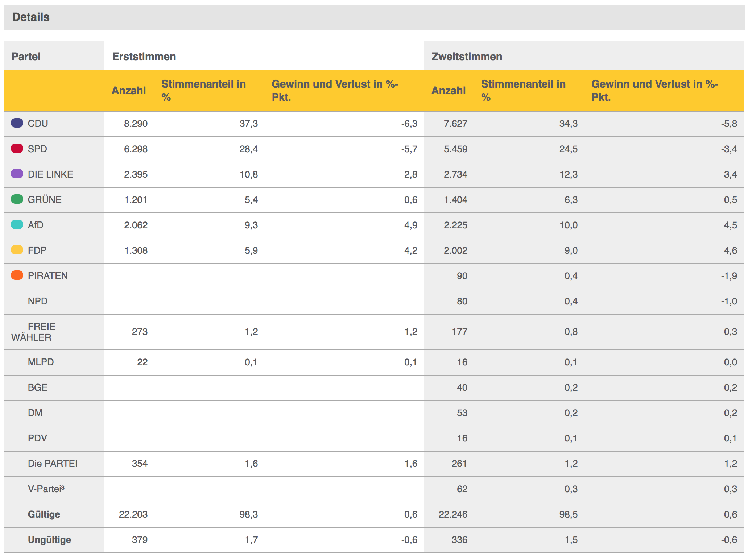Click BGE Zweitstimmen count 40
Screen dimensions: 748x560
click(x=462, y=387)
